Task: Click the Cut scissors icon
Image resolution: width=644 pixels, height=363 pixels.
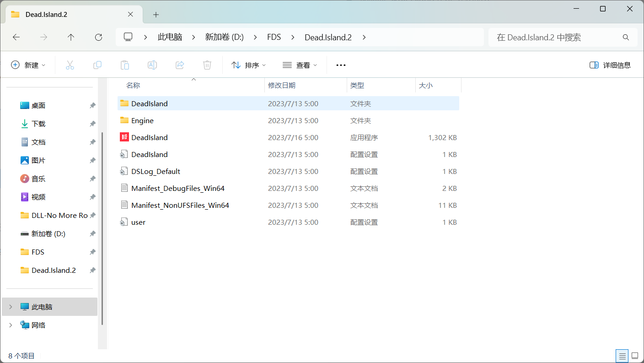Action: tap(70, 65)
